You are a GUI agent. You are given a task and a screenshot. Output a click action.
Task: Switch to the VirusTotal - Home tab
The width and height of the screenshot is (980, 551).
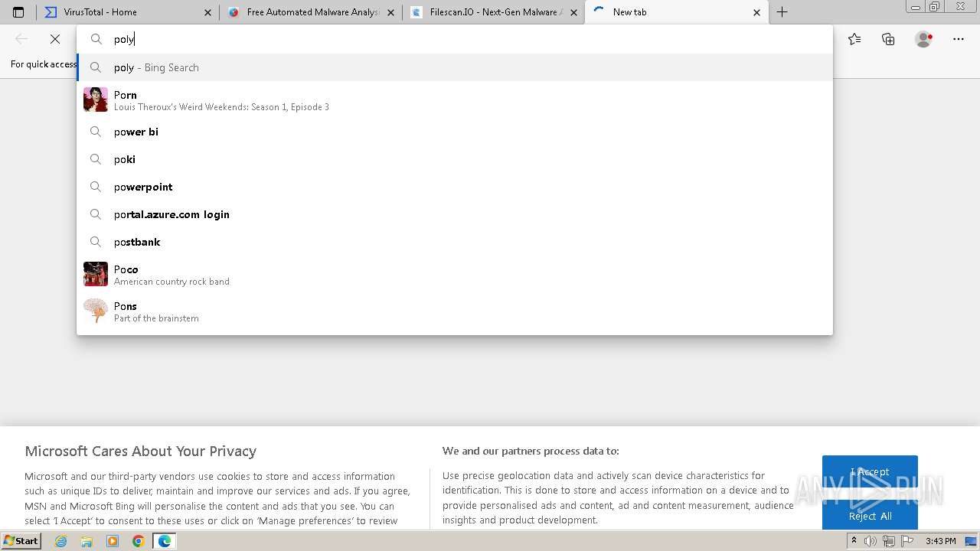[x=126, y=12]
